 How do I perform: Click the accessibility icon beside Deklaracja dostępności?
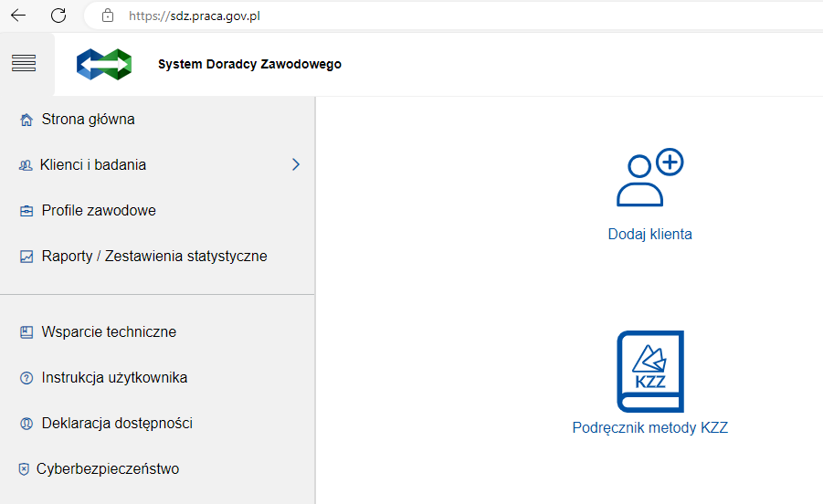[26, 424]
